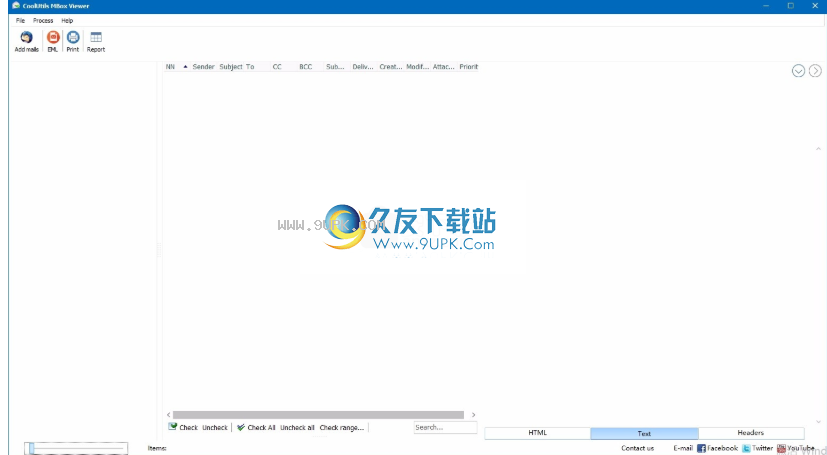
Task: Click the mail list scroll-left arrow
Action: coord(169,415)
